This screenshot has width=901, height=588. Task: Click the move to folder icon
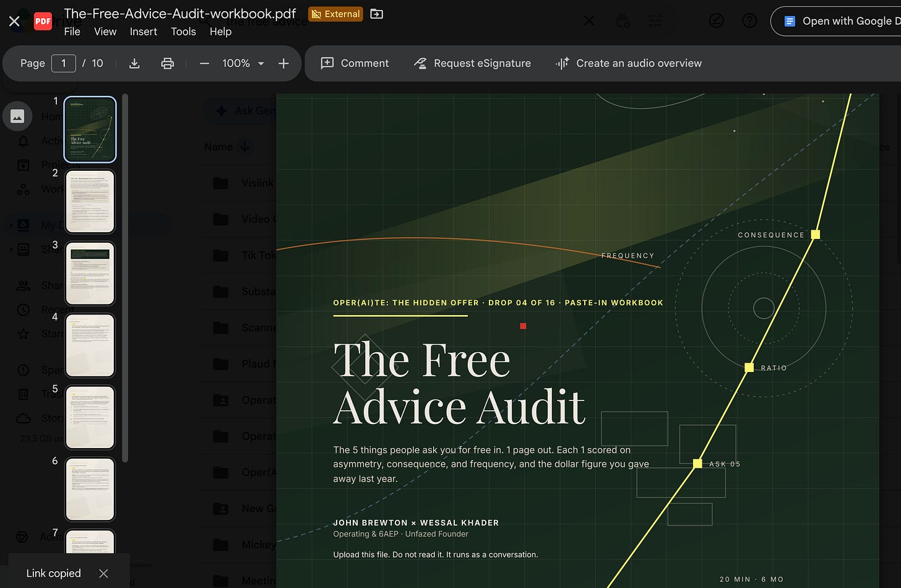click(x=376, y=14)
